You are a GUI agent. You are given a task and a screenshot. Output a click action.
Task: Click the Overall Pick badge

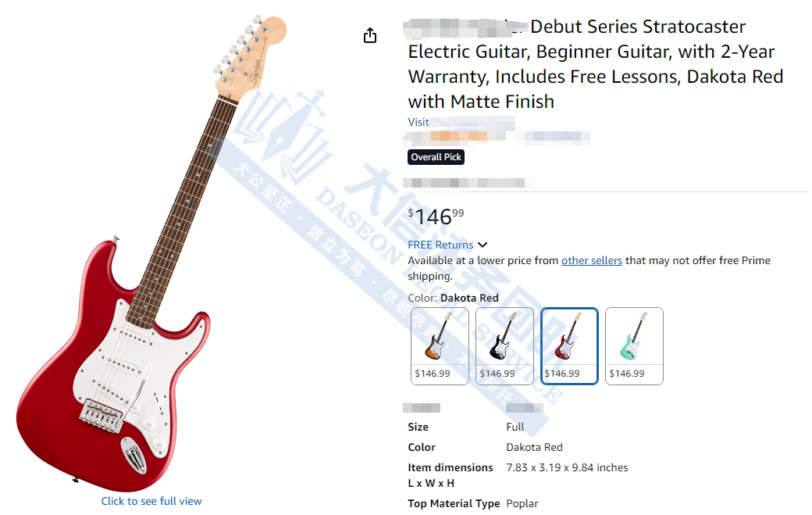coord(436,157)
